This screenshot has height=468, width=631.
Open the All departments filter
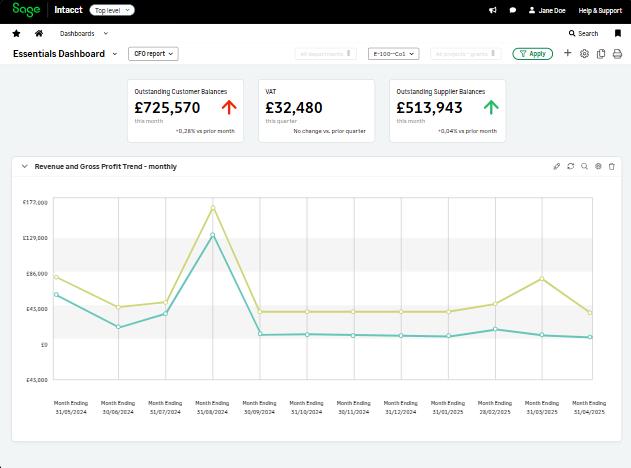[325, 54]
